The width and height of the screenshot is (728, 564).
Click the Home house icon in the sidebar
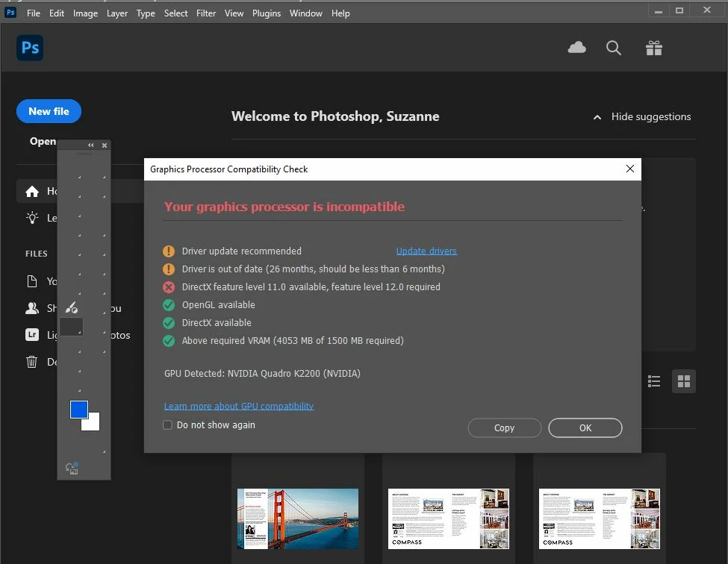(x=32, y=191)
